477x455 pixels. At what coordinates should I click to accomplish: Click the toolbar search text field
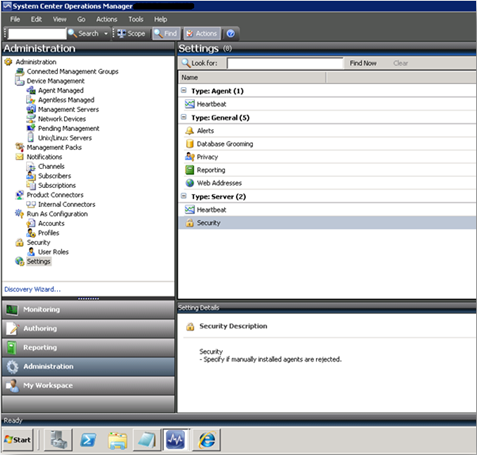point(37,34)
